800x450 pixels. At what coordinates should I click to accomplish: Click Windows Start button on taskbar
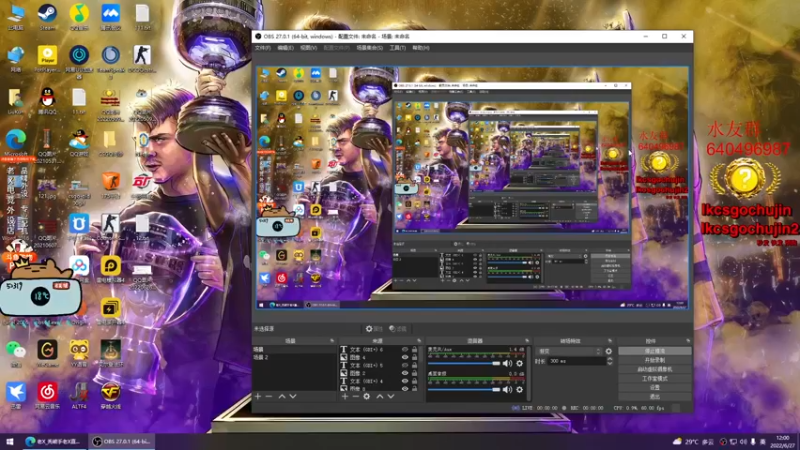point(9,441)
